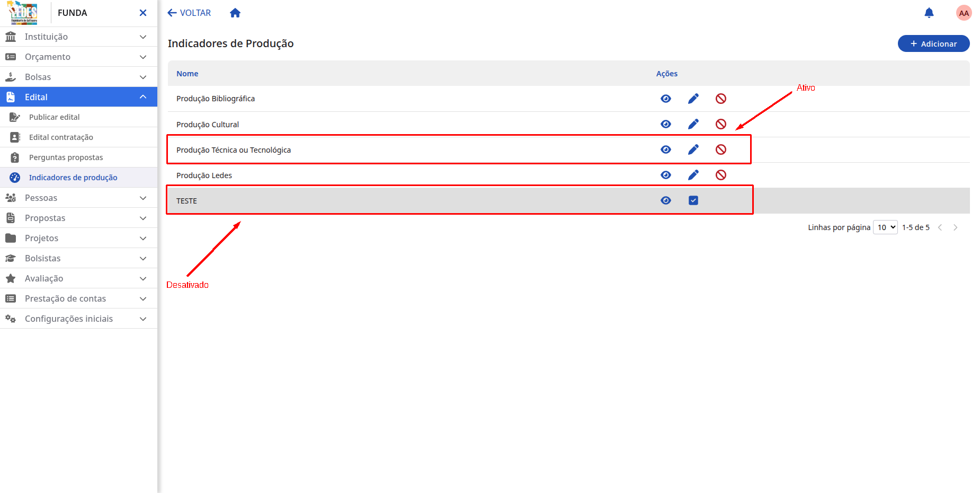Viewport: 980px width, 493px height.
Task: Open Perguntas propostas submenu item
Action: tap(78, 157)
